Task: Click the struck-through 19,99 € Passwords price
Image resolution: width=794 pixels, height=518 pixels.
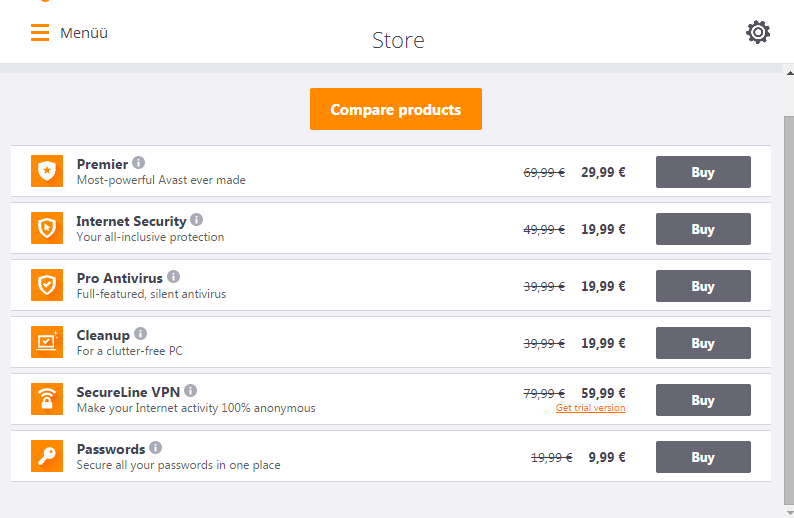Action: [551, 458]
